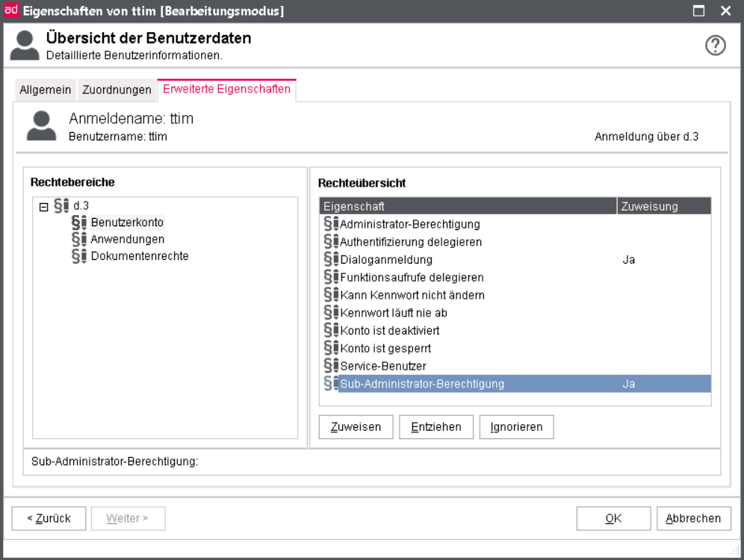This screenshot has width=744, height=560.
Task: Switch to the Allgemein tab
Action: [x=46, y=90]
